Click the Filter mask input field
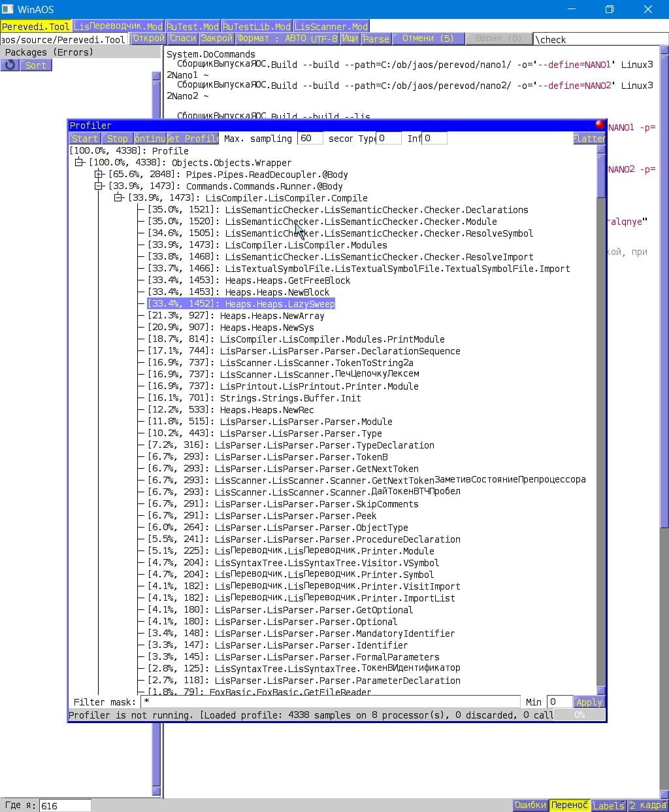 pyautogui.click(x=330, y=702)
